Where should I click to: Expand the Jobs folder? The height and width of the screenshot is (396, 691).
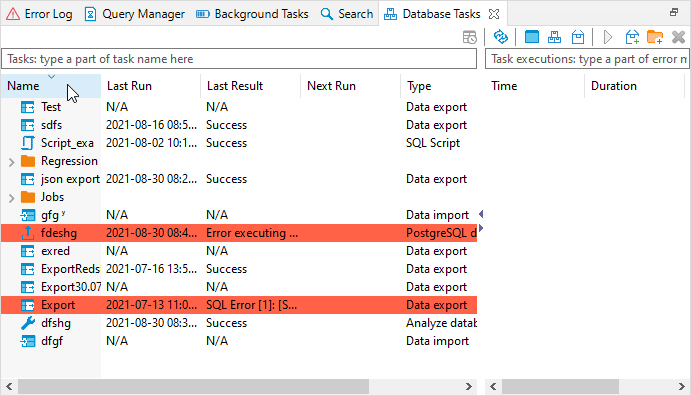(x=11, y=198)
